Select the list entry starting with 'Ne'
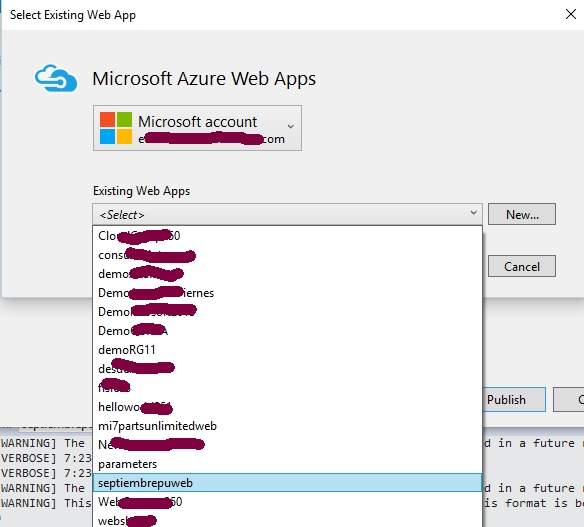The image size is (584, 527). [287, 445]
